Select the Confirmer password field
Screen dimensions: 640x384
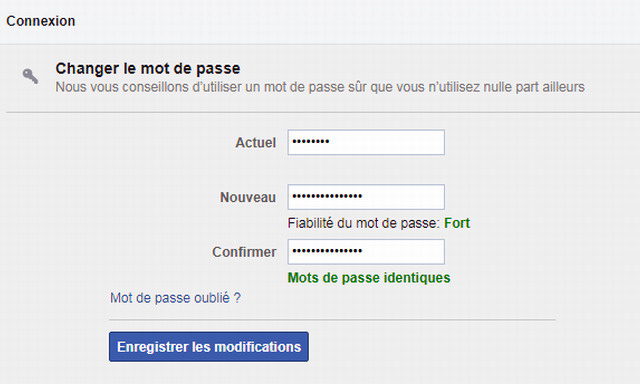coord(366,252)
